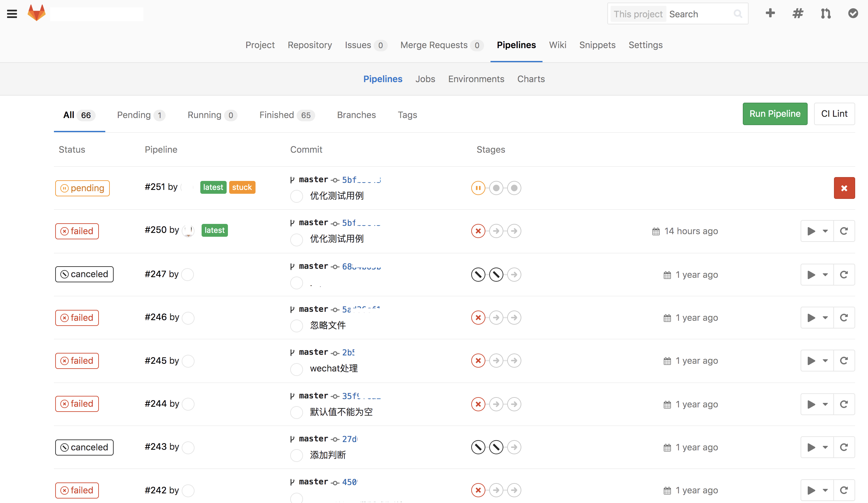Open the Repository navigation item
This screenshot has width=868, height=503.
click(x=310, y=45)
